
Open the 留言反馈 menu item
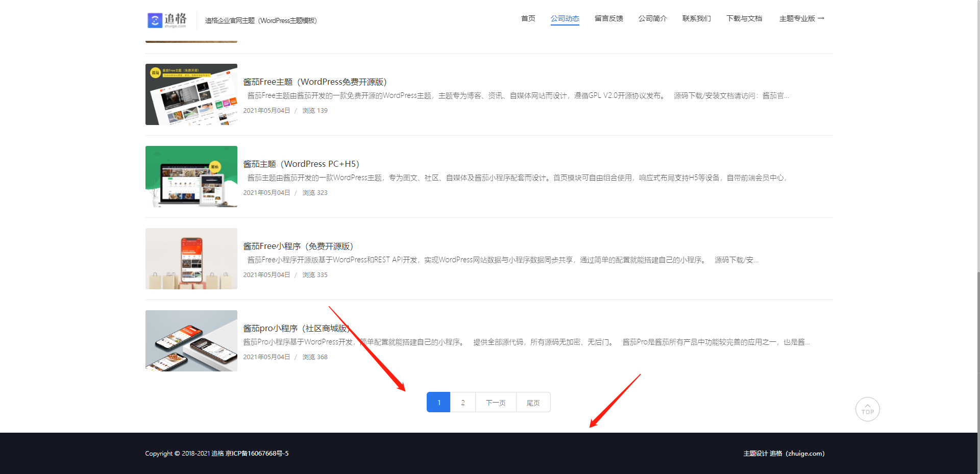[608, 18]
